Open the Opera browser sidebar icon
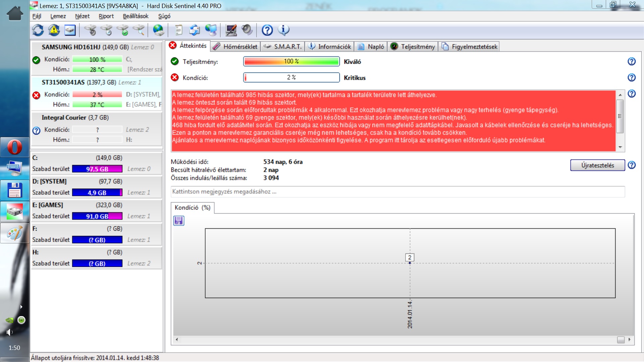This screenshot has height=362, width=644. click(x=15, y=147)
